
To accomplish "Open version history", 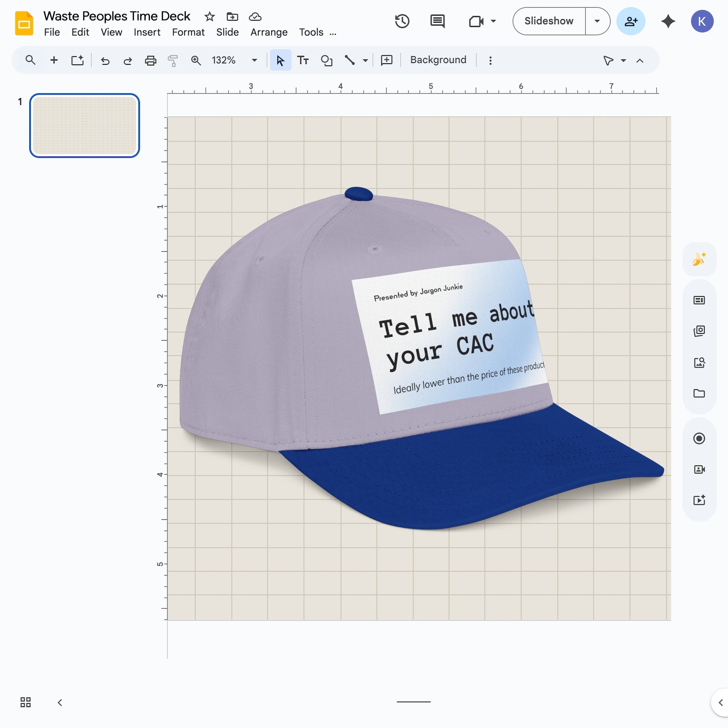I will pos(402,21).
